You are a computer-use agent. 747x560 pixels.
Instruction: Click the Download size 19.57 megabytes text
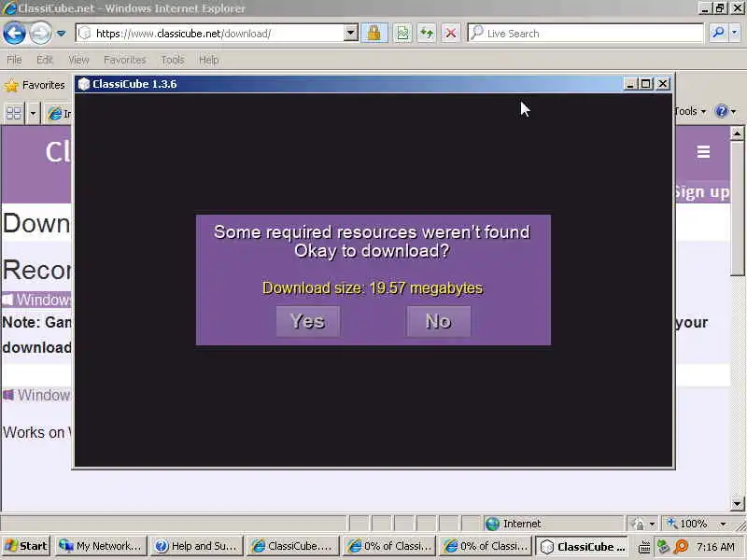(x=373, y=288)
